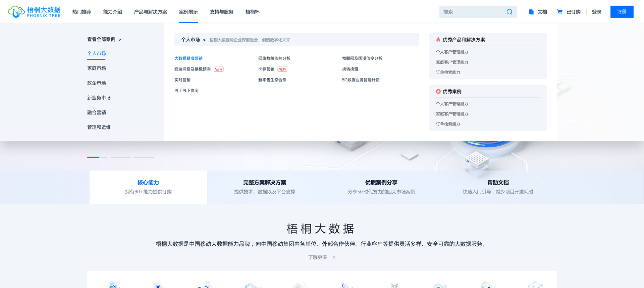Screen dimensions: 644x288
Task: Click the search magnifier icon
Action: point(509,12)
